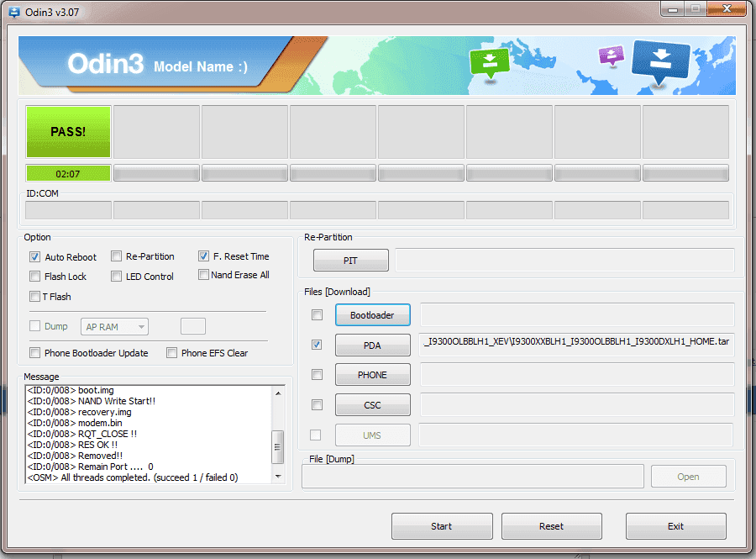Minimize the Odin3 window
Screen dimensions: 756x559
click(673, 9)
